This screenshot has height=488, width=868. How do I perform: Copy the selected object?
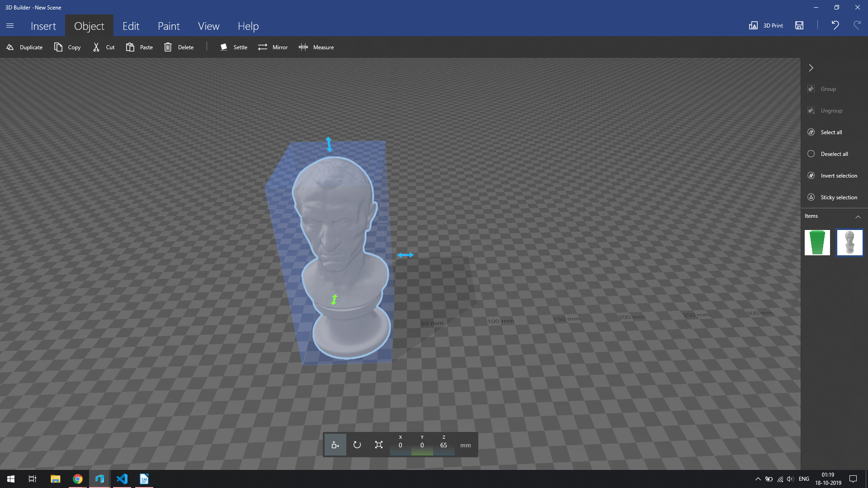(67, 47)
